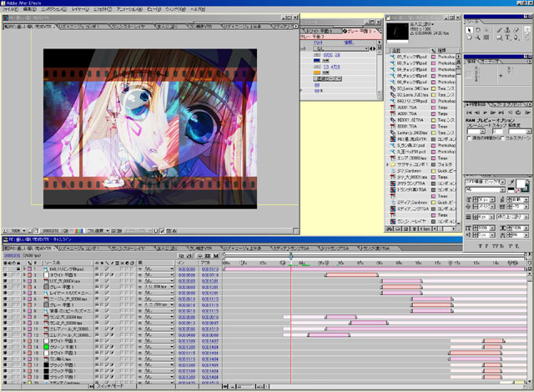Open the Animation menu

tap(129, 9)
